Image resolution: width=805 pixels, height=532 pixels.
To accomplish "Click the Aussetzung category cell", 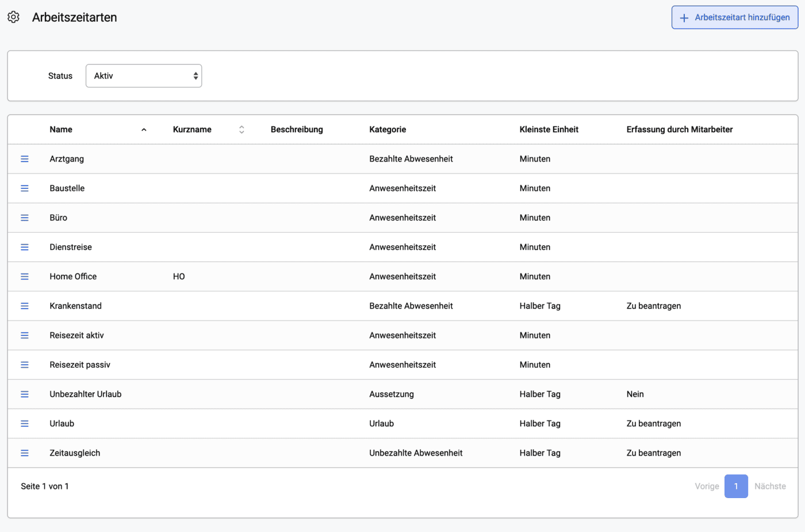I will (x=392, y=394).
